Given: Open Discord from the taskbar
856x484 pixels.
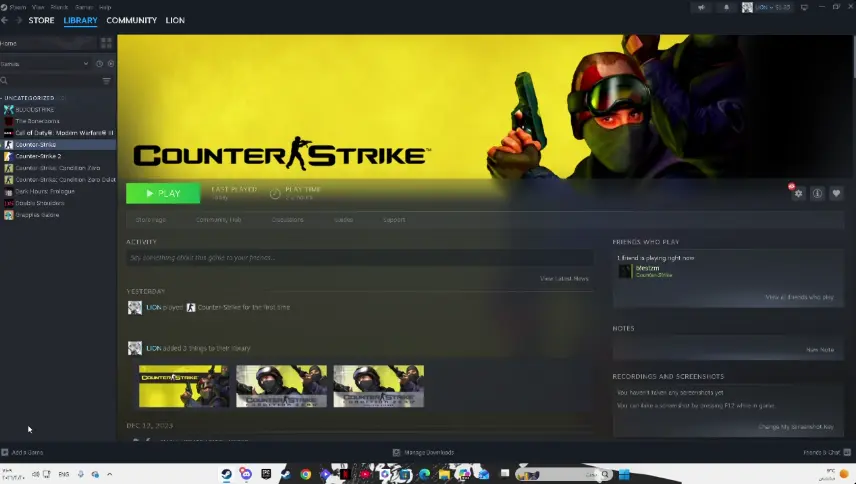Looking at the screenshot, I should pyautogui.click(x=246, y=474).
